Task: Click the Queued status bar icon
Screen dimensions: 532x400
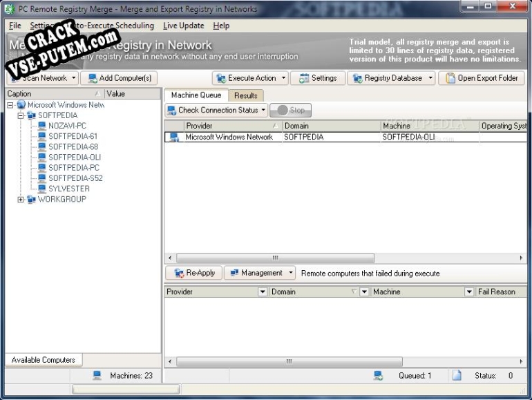Action: pos(378,375)
